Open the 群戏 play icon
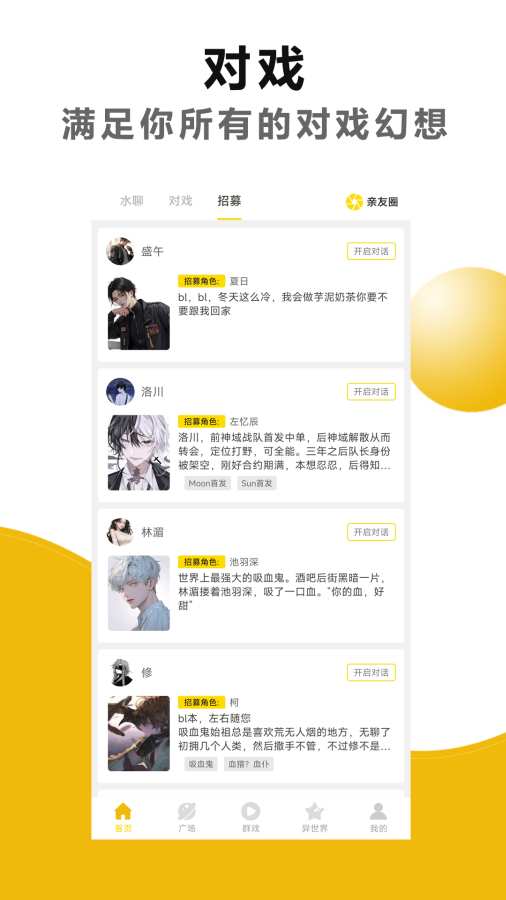 click(x=251, y=812)
